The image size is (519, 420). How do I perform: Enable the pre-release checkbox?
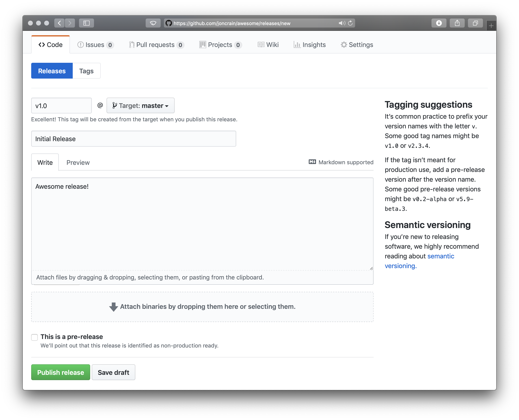click(x=35, y=337)
